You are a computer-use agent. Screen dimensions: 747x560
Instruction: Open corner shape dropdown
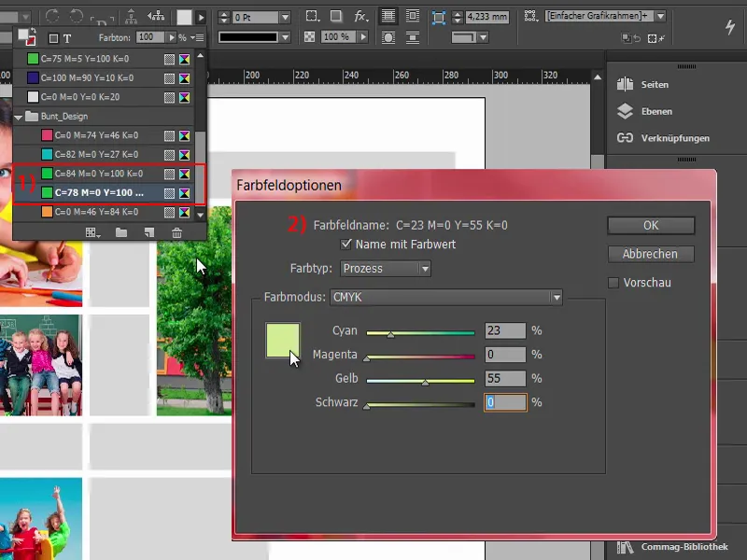click(483, 37)
